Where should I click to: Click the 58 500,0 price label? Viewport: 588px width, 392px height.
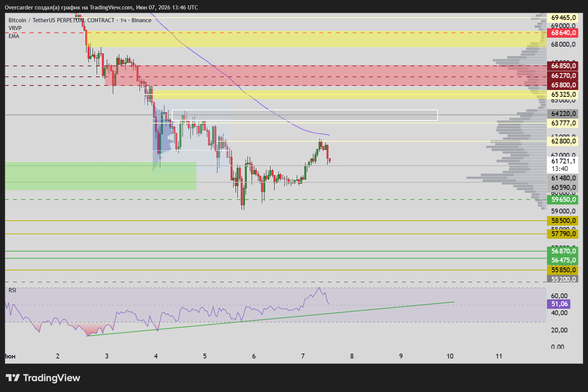[x=562, y=221]
